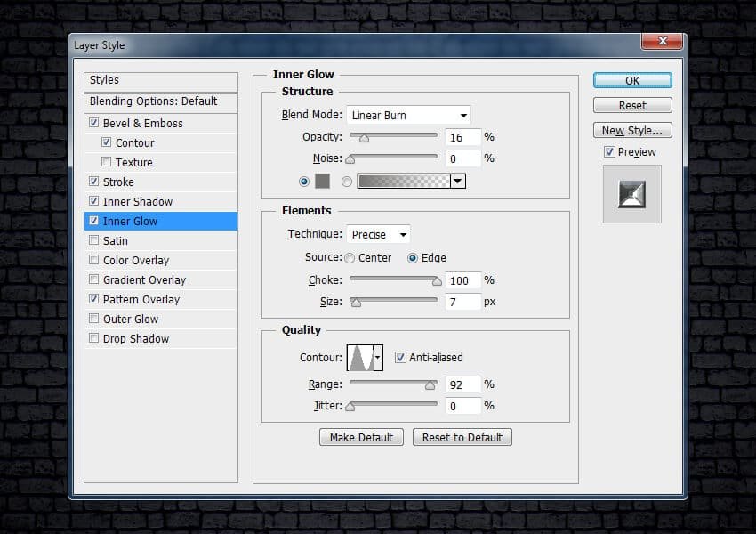
Task: Open the Blend Mode dropdown
Action: coord(408,115)
